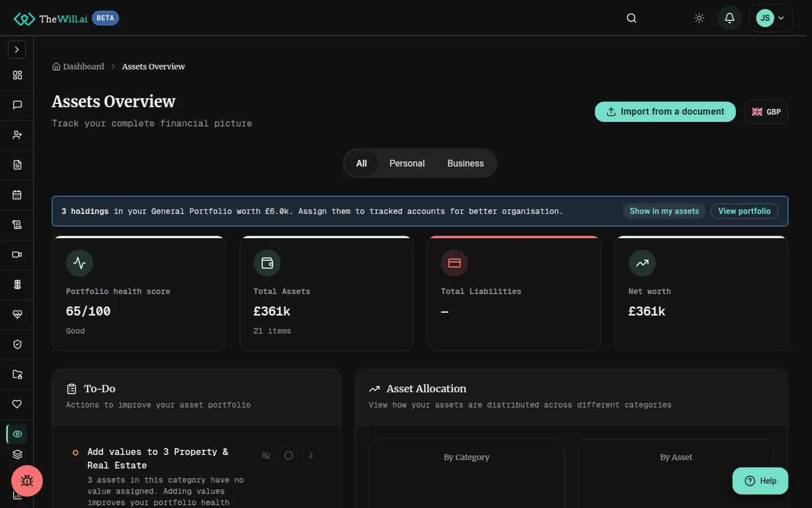The height and width of the screenshot is (508, 812).
Task: Click the Net worth card
Action: click(x=701, y=294)
